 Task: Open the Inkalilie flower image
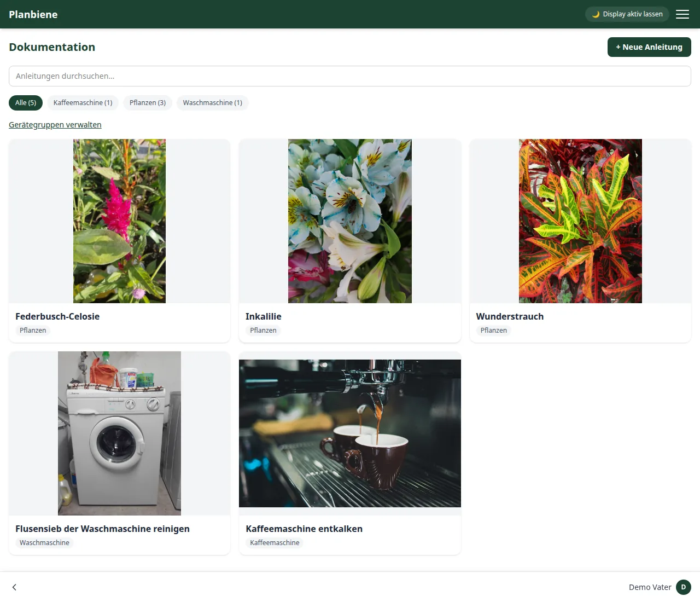pos(350,221)
